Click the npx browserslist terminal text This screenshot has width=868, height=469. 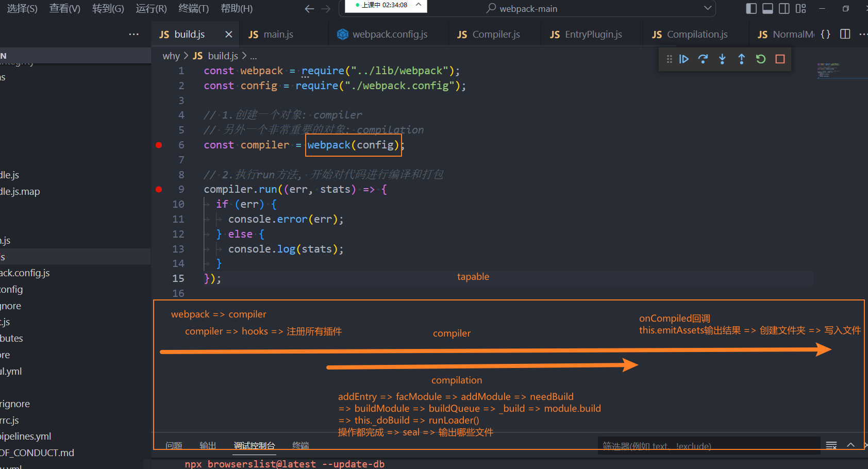coord(285,464)
